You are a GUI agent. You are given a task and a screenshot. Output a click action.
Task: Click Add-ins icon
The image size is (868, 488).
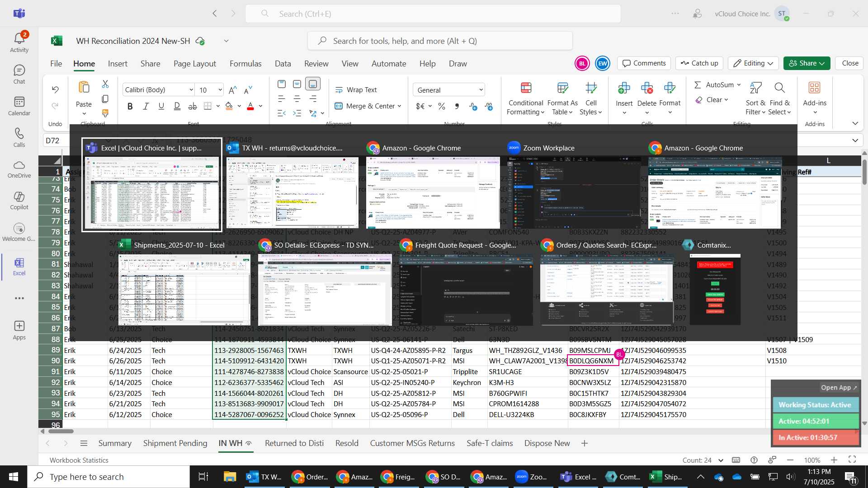[x=815, y=88]
